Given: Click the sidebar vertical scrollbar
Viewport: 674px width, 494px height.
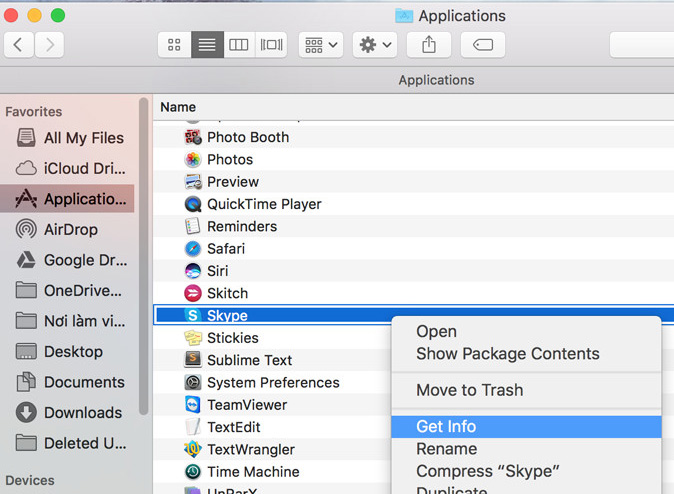Looking at the screenshot, I should tap(144, 256).
